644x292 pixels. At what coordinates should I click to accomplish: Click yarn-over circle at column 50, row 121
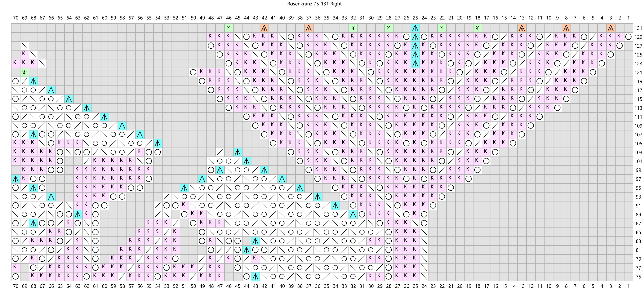[x=193, y=73]
